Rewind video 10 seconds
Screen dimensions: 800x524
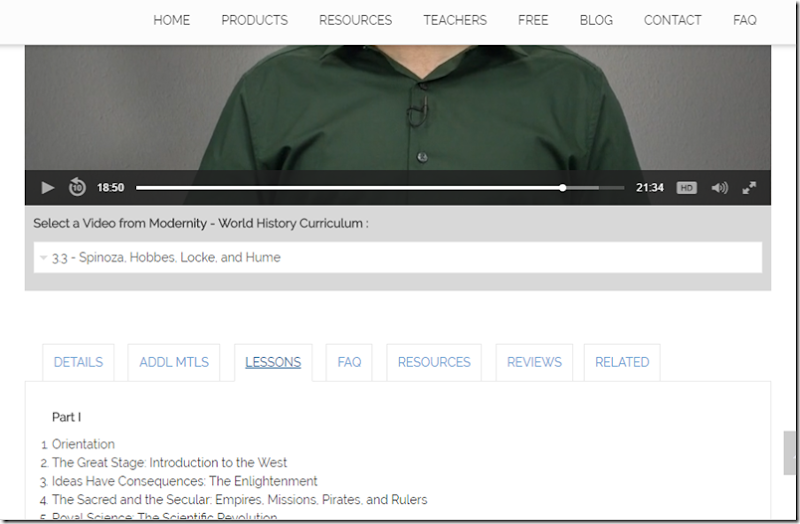click(x=77, y=187)
